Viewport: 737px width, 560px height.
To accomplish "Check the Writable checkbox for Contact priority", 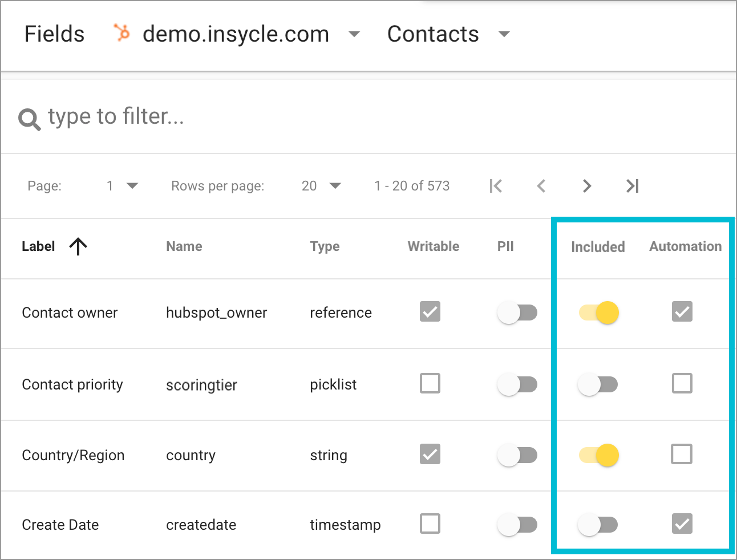I will [430, 383].
